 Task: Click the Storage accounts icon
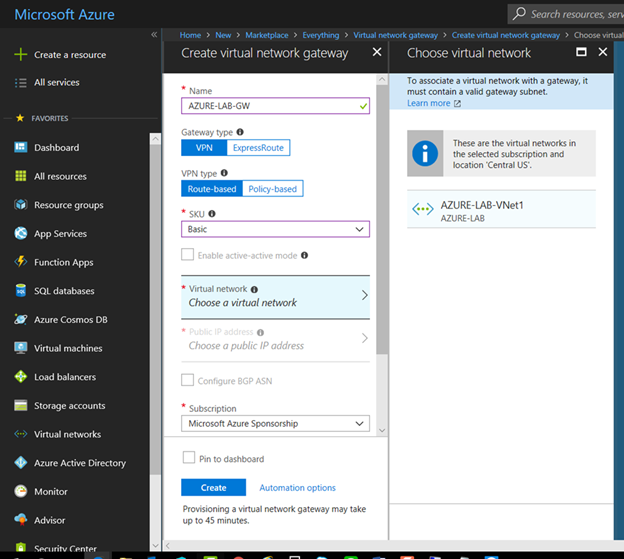20,405
